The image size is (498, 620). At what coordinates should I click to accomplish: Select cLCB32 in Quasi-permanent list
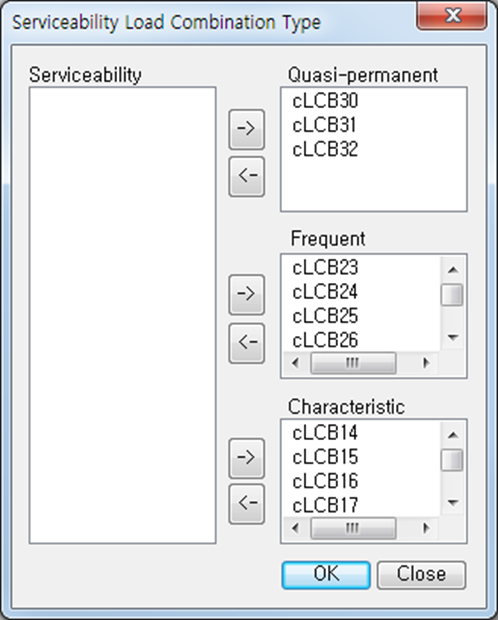pos(325,149)
